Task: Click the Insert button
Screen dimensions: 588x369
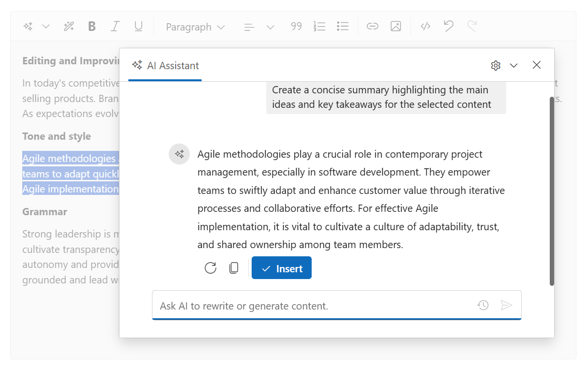Action: [282, 268]
